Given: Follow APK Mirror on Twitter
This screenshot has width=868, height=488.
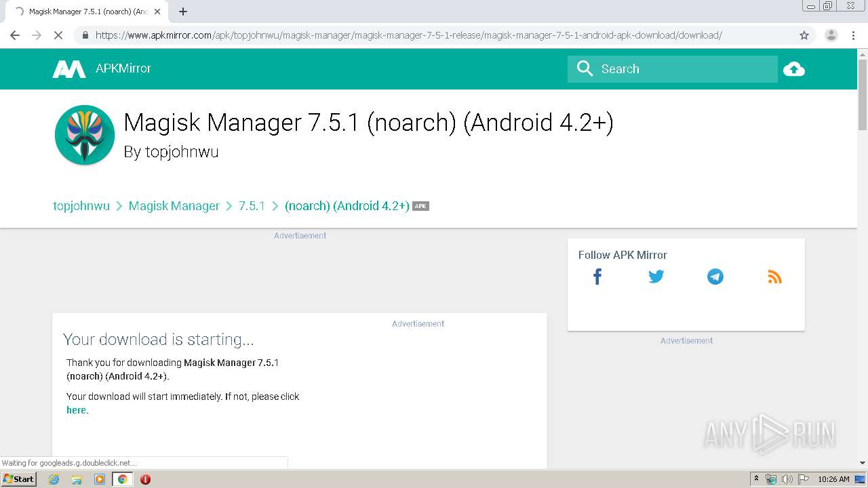Looking at the screenshot, I should [656, 277].
